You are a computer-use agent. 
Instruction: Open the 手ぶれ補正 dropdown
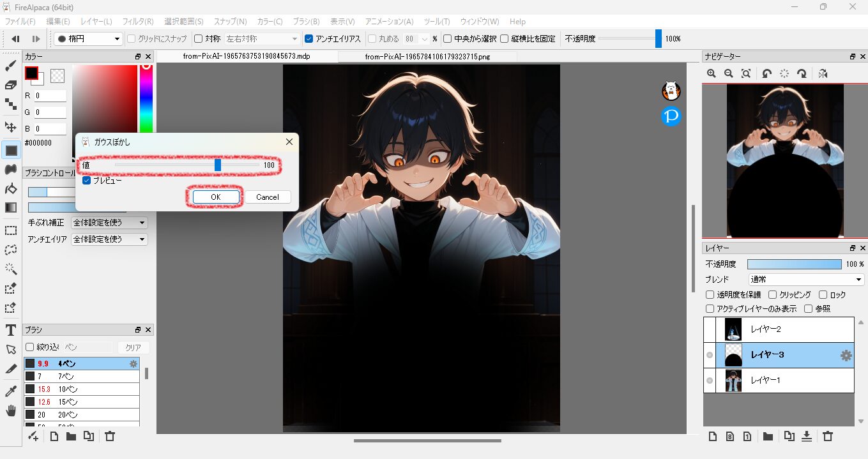pos(109,223)
